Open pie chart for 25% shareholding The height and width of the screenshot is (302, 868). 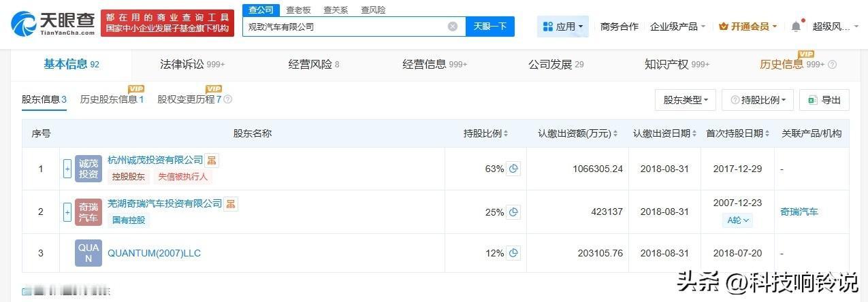[514, 212]
